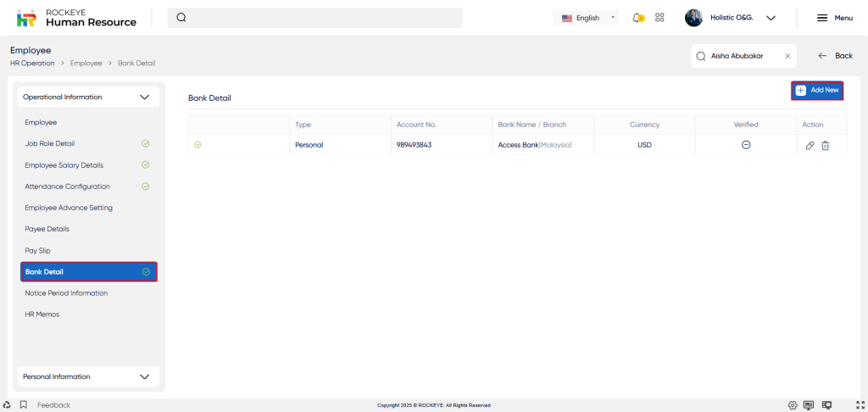This screenshot has width=868, height=412.
Task: Click the search magnifier icon in top bar
Action: (181, 18)
